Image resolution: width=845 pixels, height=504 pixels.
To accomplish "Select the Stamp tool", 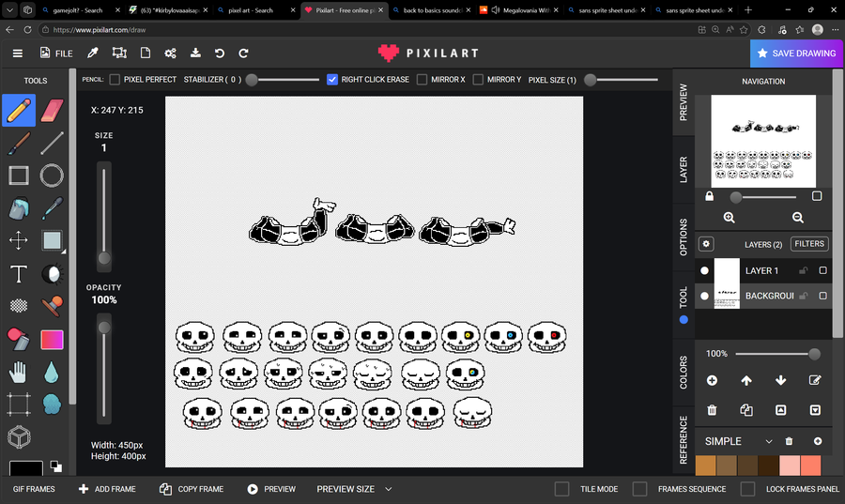I will (52, 306).
